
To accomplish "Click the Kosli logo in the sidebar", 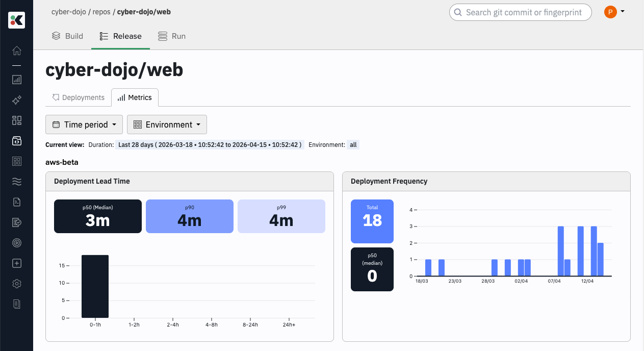I will coord(16,20).
